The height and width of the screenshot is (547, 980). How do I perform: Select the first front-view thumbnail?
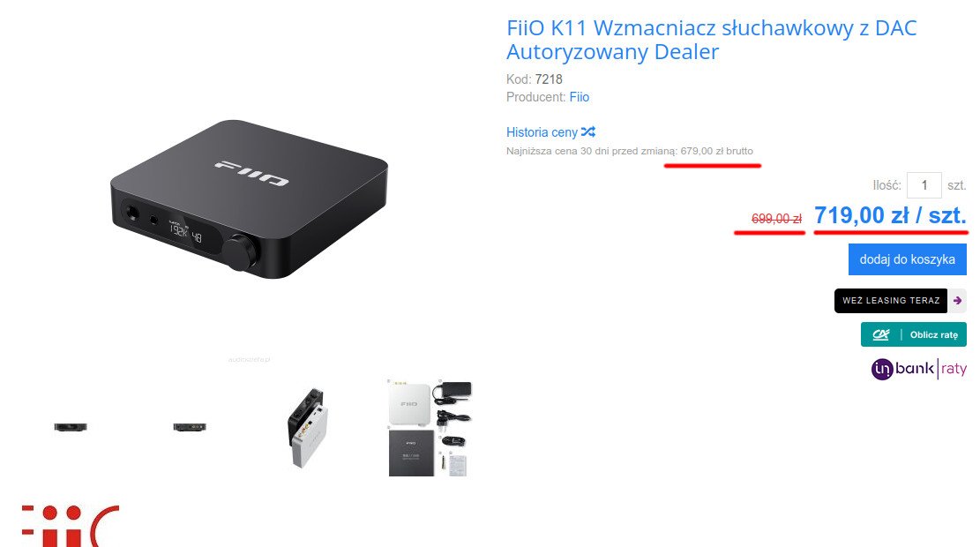pyautogui.click(x=71, y=427)
